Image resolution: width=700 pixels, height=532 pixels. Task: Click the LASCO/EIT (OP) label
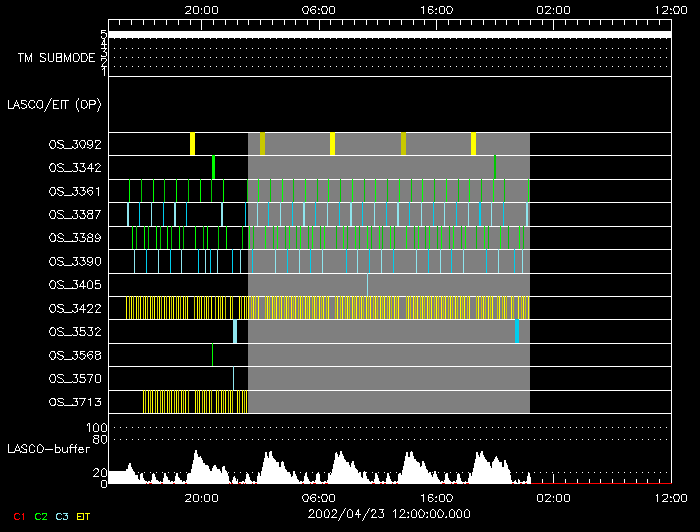pos(54,105)
